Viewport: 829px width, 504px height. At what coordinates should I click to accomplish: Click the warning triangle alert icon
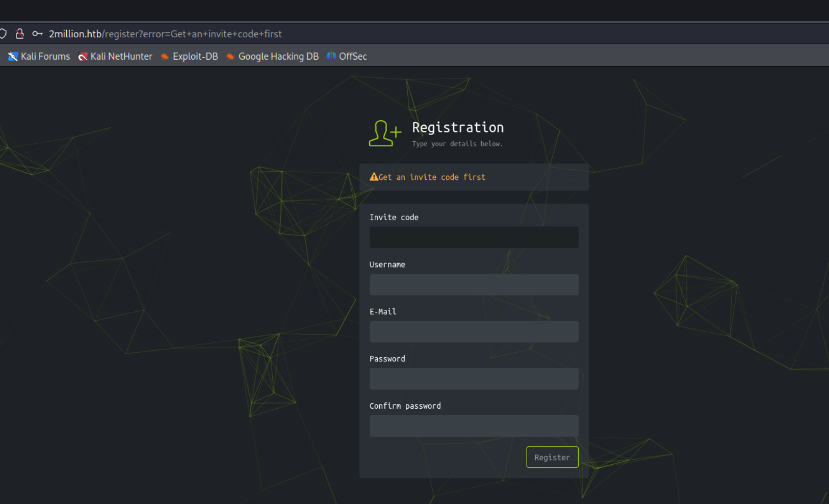point(374,177)
